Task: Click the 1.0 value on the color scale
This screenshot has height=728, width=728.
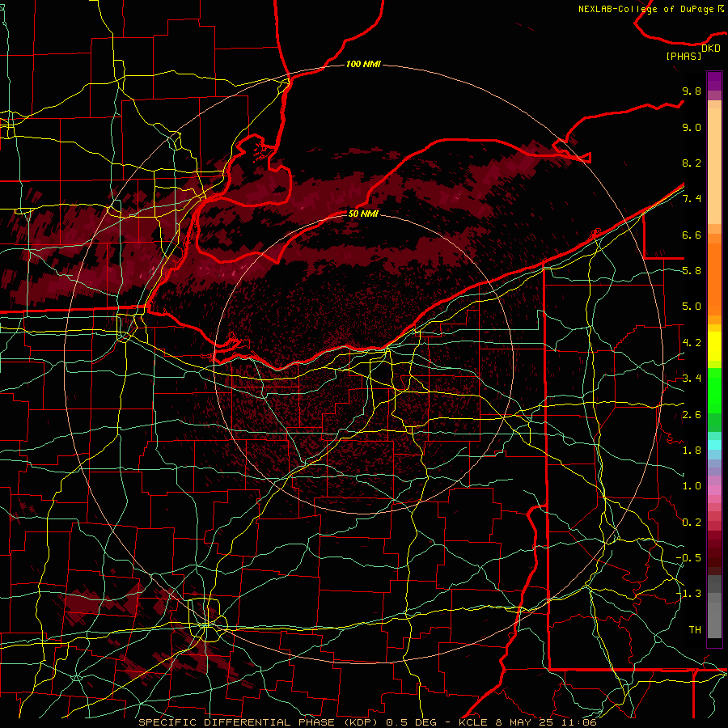Action: [692, 486]
